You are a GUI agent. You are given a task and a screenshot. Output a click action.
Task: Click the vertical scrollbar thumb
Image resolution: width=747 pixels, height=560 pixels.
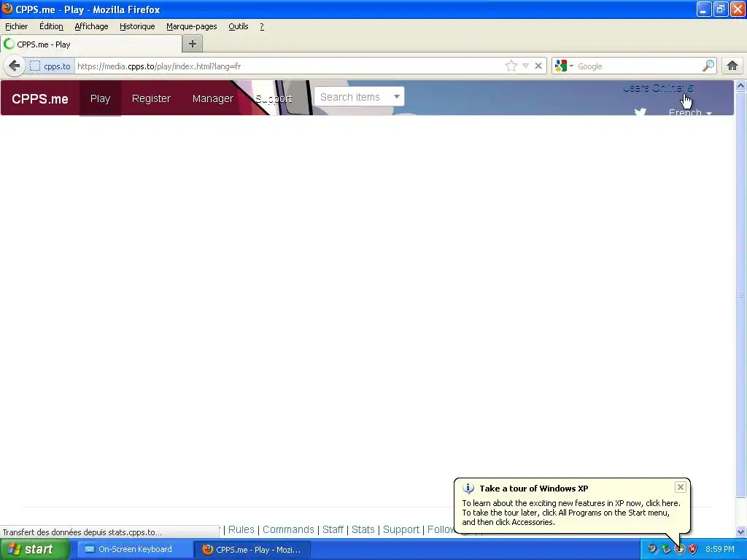pyautogui.click(x=740, y=295)
